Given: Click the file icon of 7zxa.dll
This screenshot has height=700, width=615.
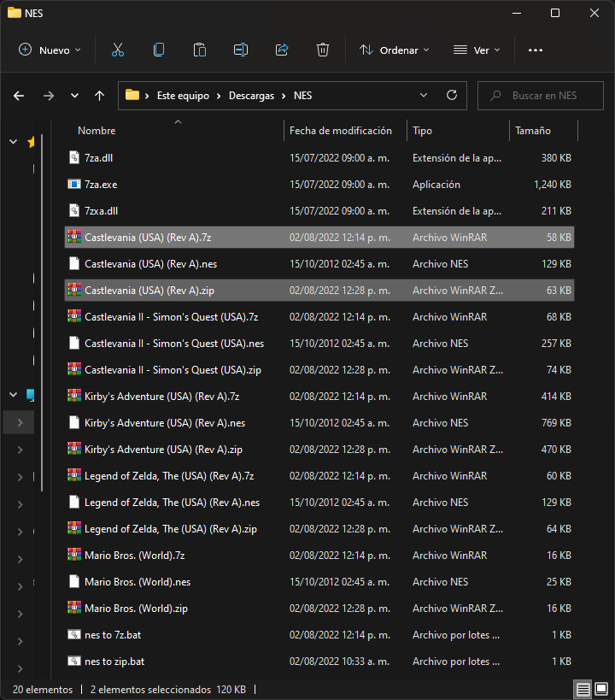Looking at the screenshot, I should pos(74,211).
